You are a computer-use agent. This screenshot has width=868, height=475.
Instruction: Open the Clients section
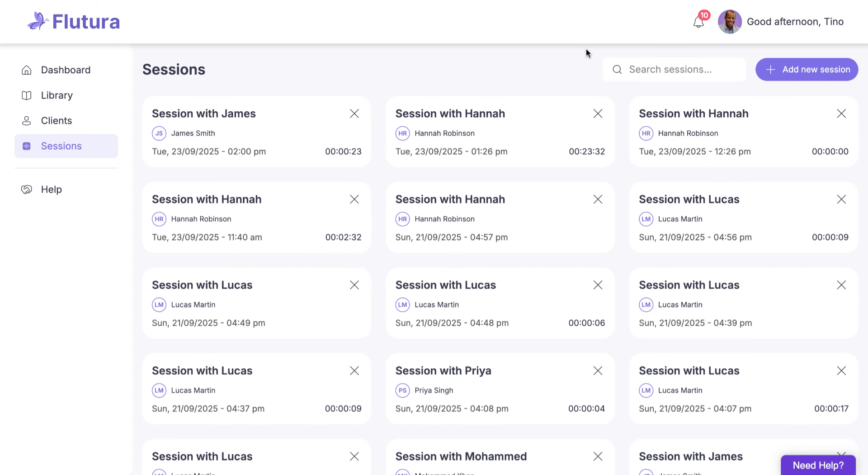click(56, 121)
